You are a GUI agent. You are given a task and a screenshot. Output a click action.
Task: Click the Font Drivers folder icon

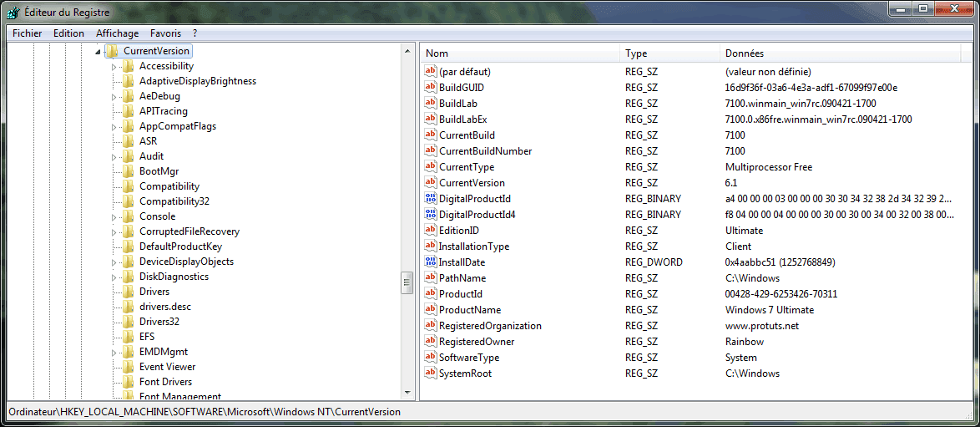(x=128, y=381)
